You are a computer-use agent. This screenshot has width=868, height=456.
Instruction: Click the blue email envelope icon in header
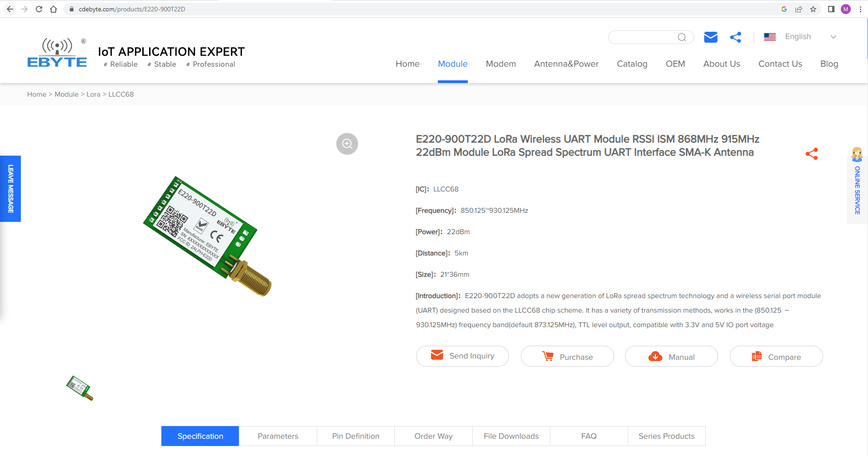[710, 37]
